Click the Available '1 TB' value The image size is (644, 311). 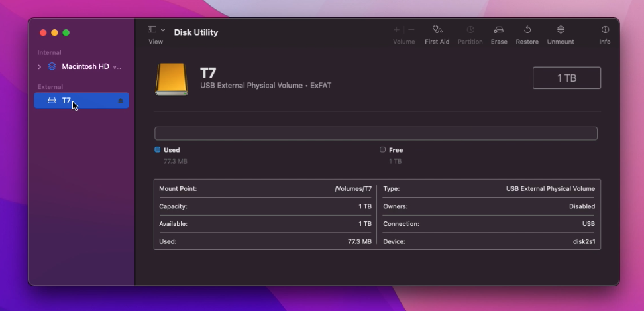pos(364,224)
